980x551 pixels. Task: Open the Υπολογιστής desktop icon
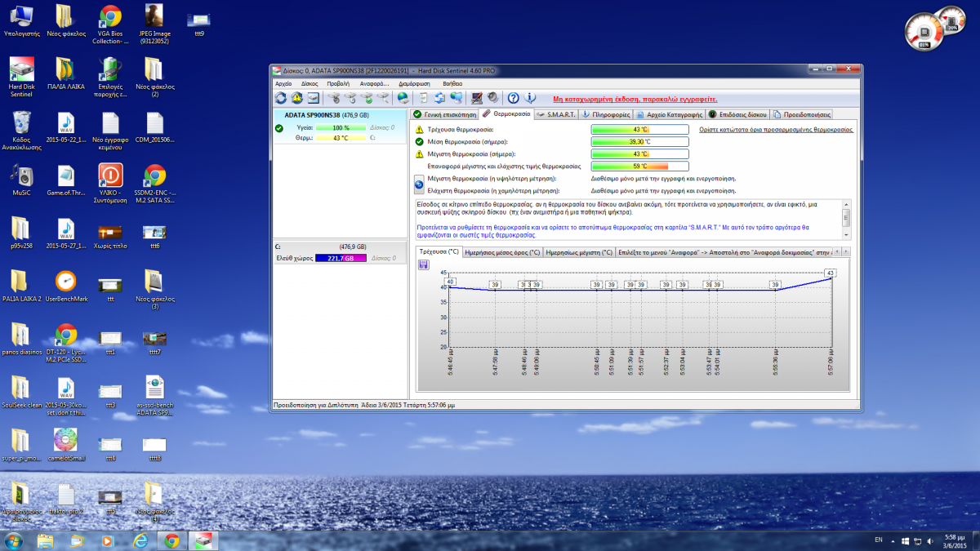tap(22, 22)
